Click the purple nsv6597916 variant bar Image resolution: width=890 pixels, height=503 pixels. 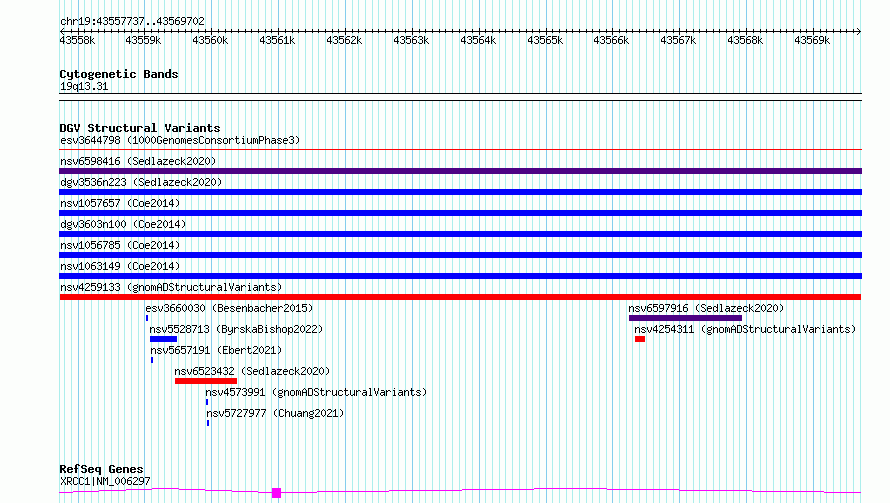(x=685, y=318)
